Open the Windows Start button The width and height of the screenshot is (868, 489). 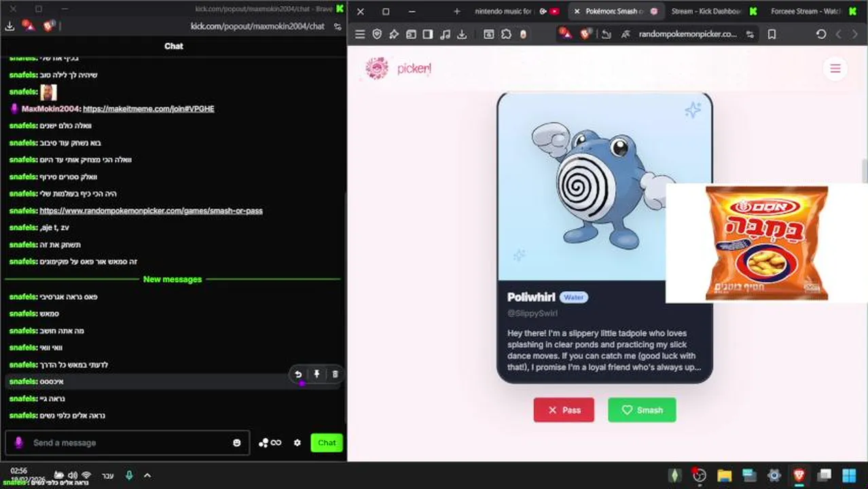[x=849, y=475]
